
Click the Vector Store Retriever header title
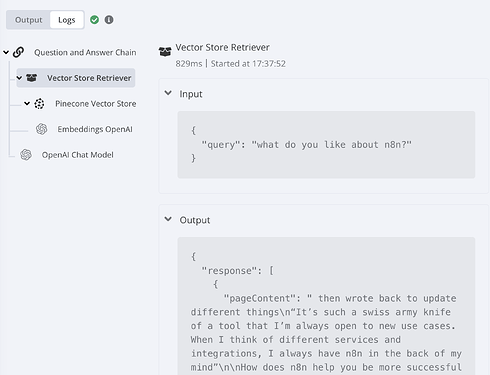(x=223, y=48)
